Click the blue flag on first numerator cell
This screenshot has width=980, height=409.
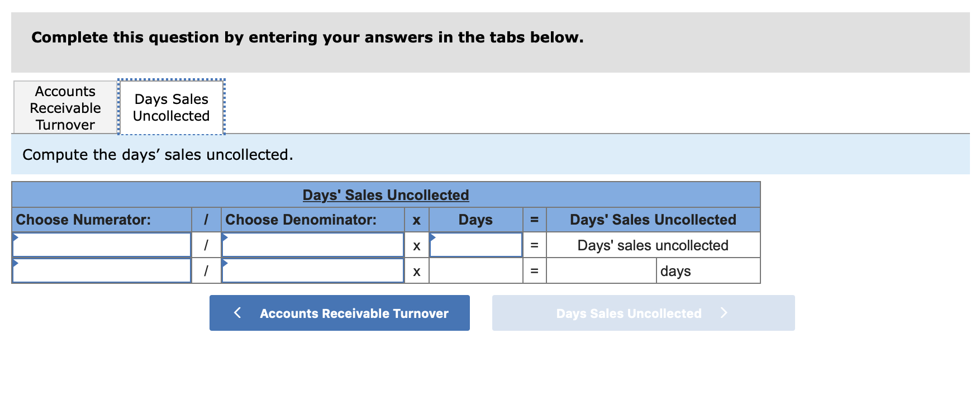(16, 237)
